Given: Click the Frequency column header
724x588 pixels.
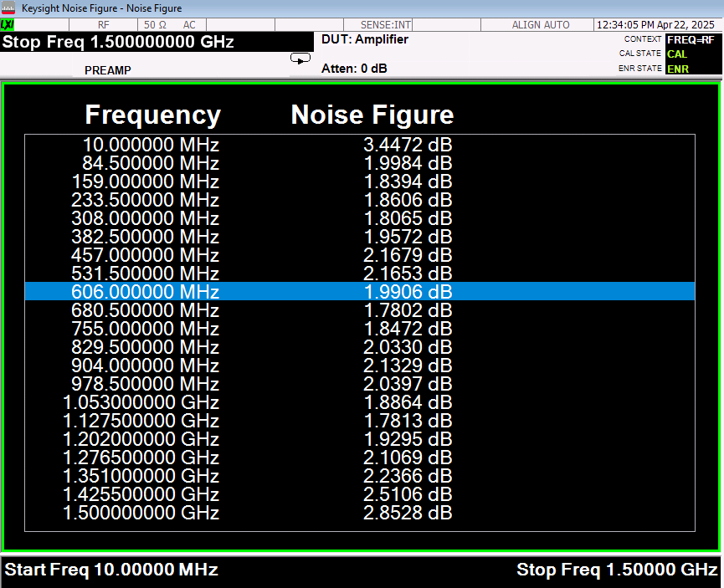Looking at the screenshot, I should [153, 115].
